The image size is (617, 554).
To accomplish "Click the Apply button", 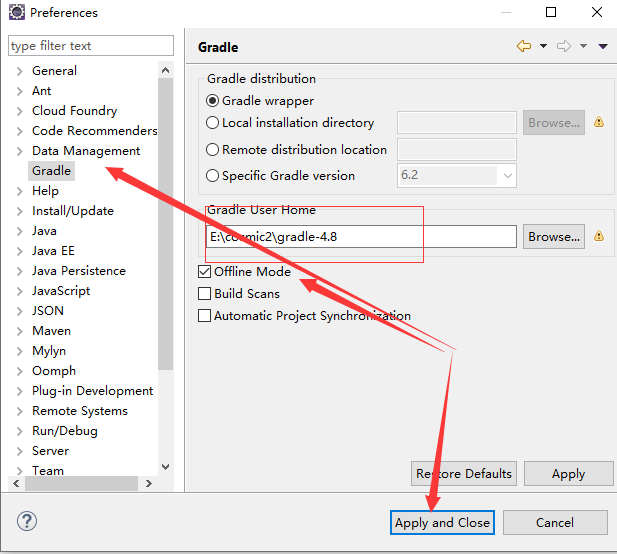I will tap(569, 473).
